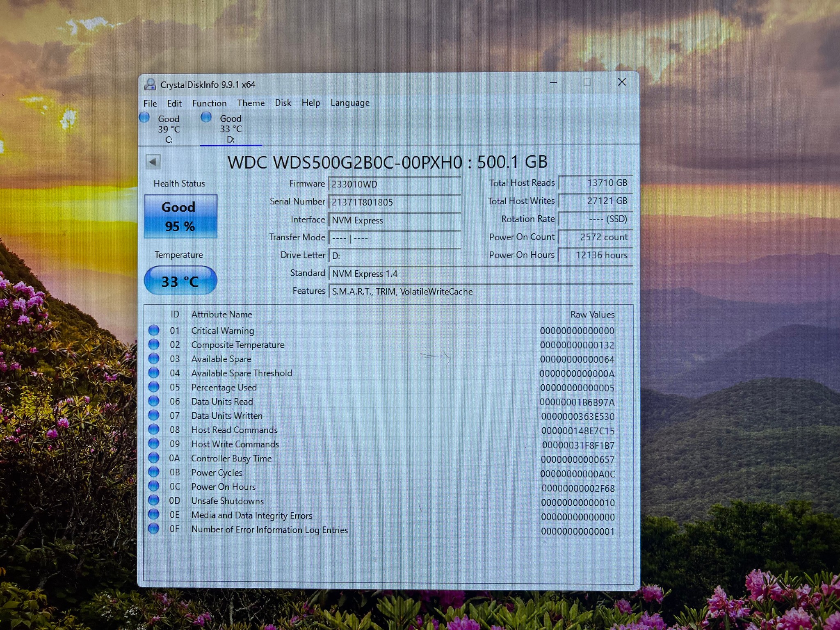Click the status dot for Error Information Log Entries
This screenshot has width=840, height=630.
[x=154, y=529]
